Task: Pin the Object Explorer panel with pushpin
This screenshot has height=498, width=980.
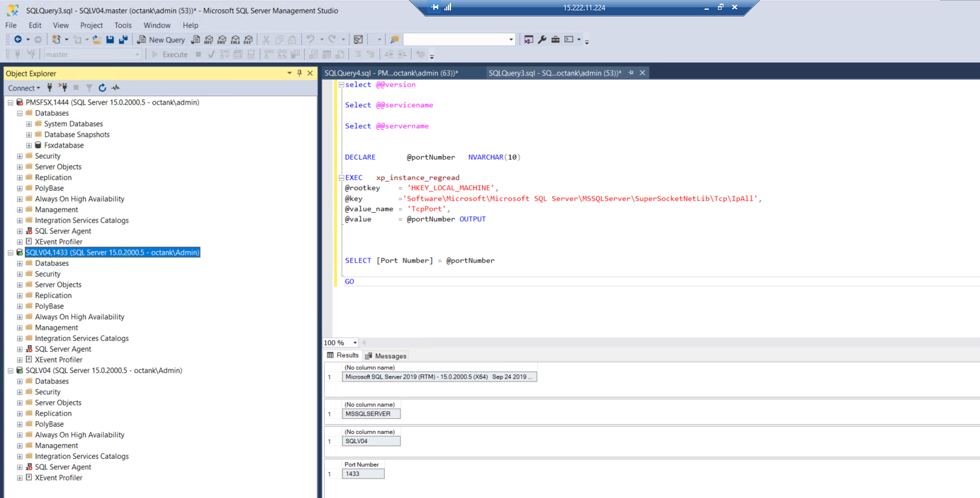Action: [x=299, y=73]
